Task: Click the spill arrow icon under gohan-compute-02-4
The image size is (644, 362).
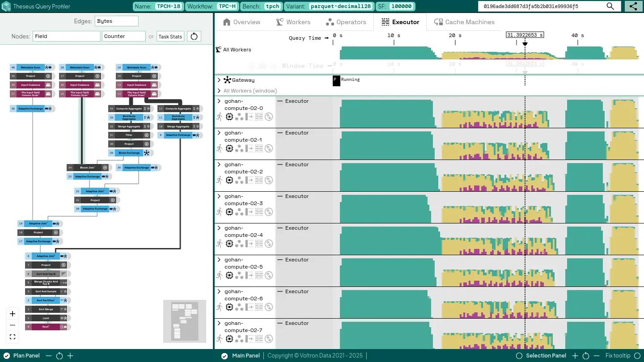Action: 250,244
